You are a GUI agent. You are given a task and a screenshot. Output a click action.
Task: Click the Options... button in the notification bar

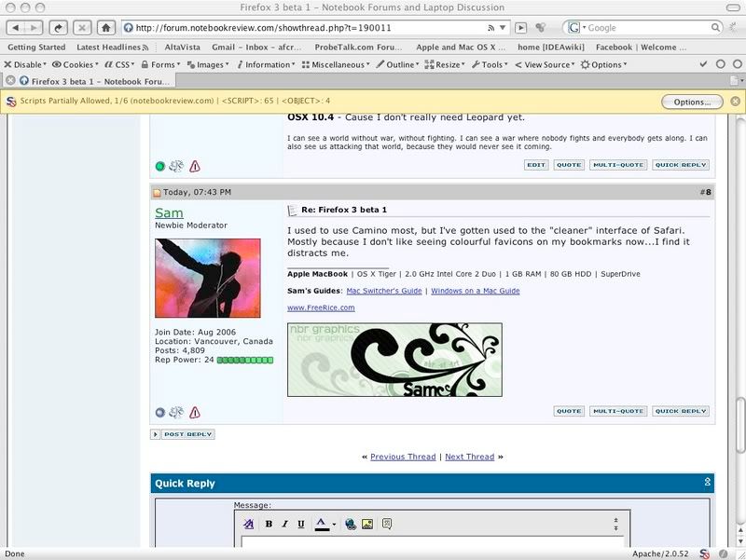(692, 102)
